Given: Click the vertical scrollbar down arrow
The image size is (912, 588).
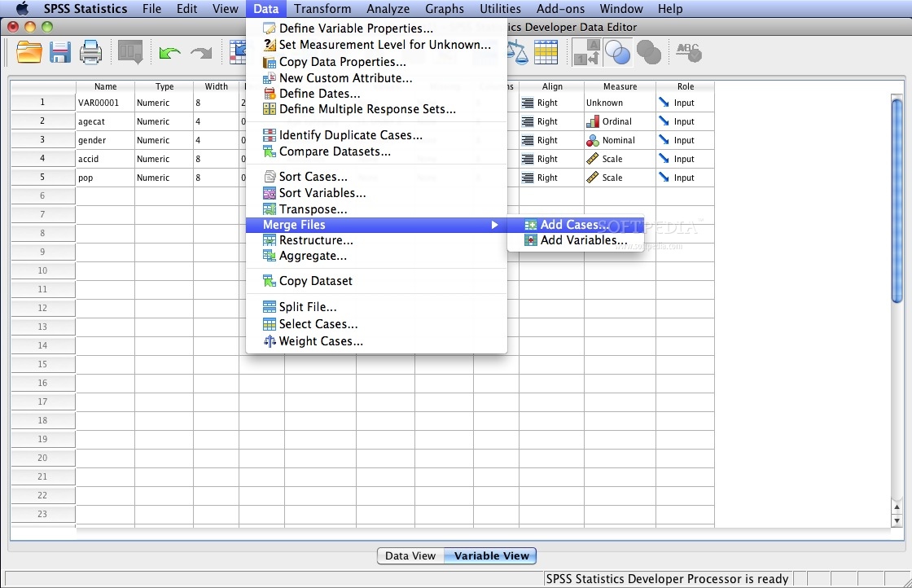Looking at the screenshot, I should click(897, 521).
